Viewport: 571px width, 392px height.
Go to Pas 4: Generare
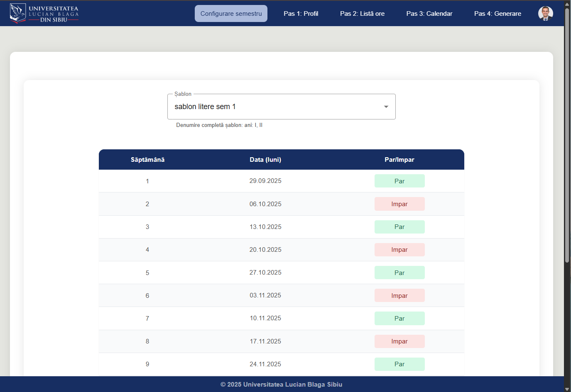[x=497, y=13]
